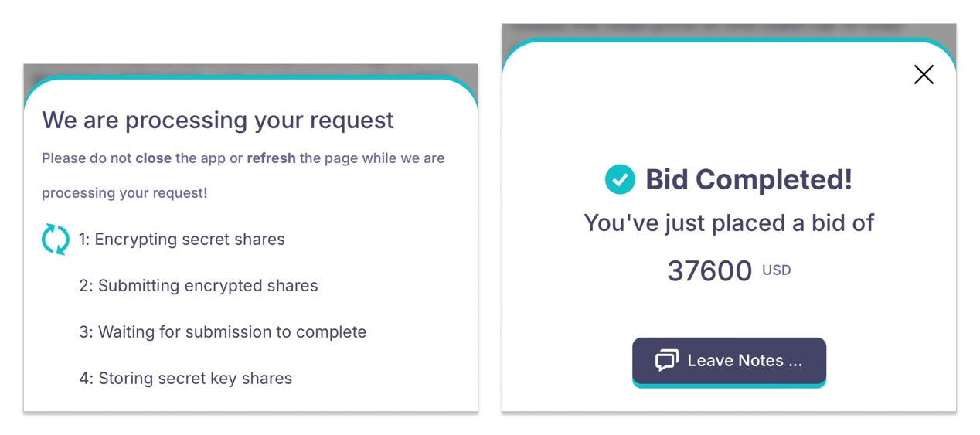Screen dimensions: 980x435
Task: Select step 1: Encrypting secret shares
Action: click(x=182, y=240)
